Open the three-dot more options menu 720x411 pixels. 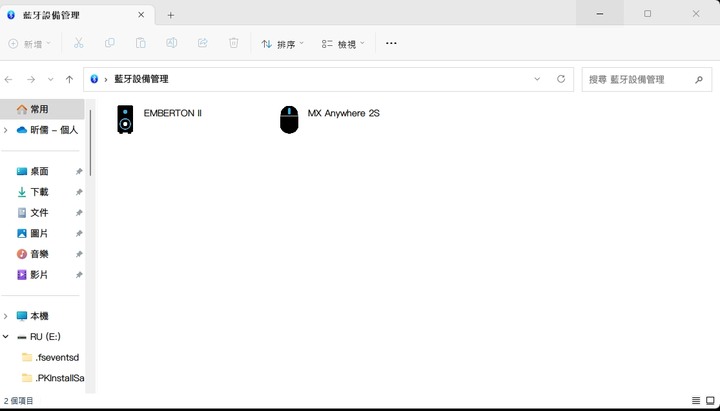click(391, 43)
